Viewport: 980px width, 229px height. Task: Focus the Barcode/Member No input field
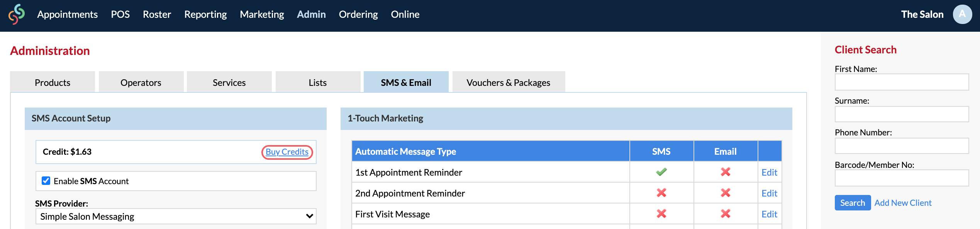point(902,178)
